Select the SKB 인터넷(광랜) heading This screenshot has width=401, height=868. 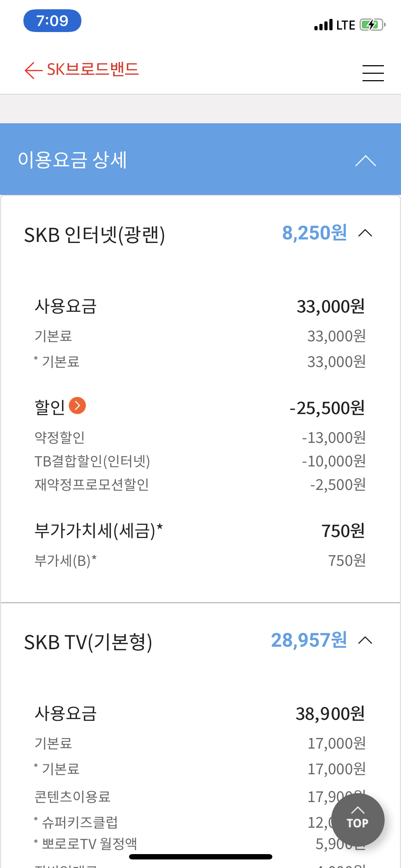pyautogui.click(x=94, y=235)
